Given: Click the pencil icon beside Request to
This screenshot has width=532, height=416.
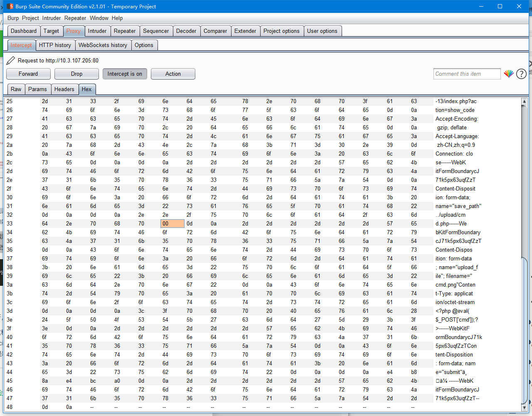Looking at the screenshot, I should pos(11,61).
